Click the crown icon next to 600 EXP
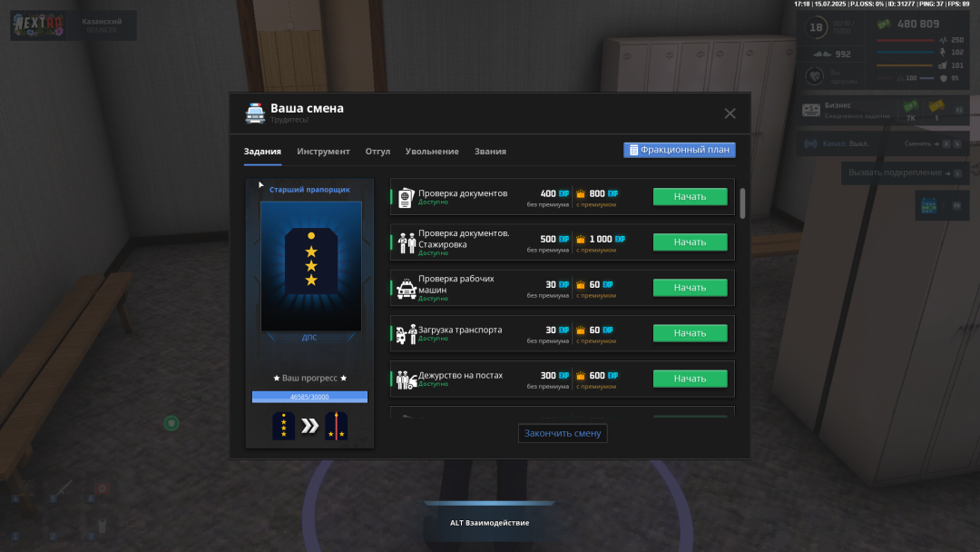The height and width of the screenshot is (552, 980). (x=581, y=376)
